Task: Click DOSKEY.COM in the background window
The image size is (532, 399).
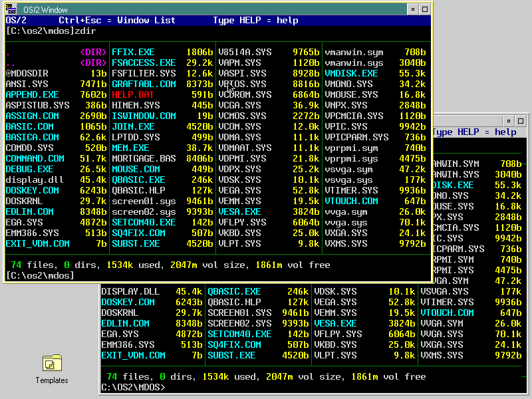Action: pyautogui.click(x=128, y=302)
